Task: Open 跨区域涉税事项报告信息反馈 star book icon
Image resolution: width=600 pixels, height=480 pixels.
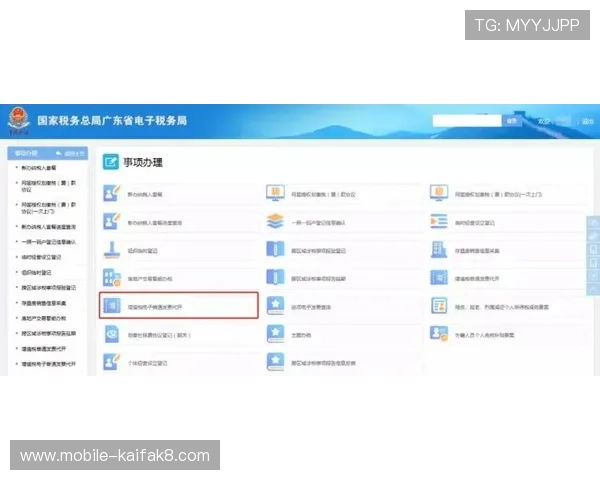Action: (275, 362)
